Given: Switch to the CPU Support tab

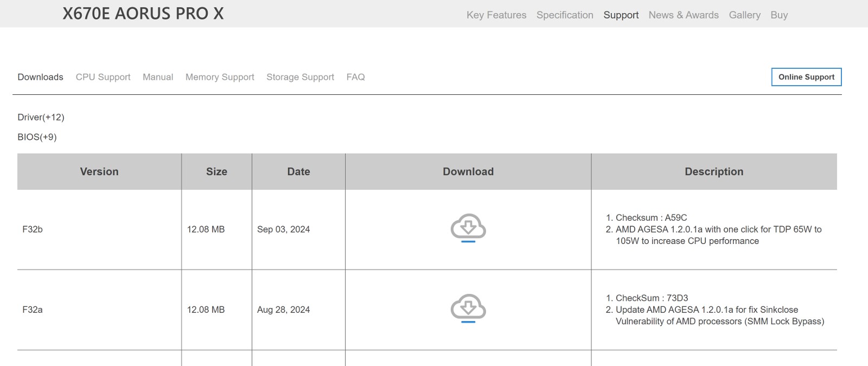Looking at the screenshot, I should 103,77.
